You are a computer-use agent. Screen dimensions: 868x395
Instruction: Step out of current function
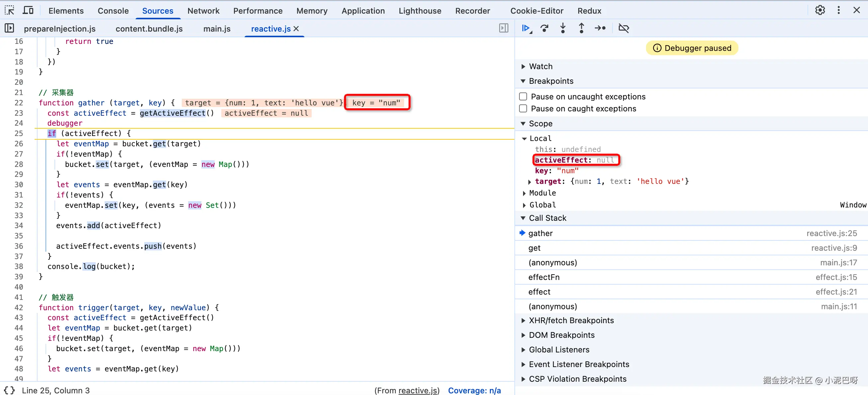pos(581,28)
